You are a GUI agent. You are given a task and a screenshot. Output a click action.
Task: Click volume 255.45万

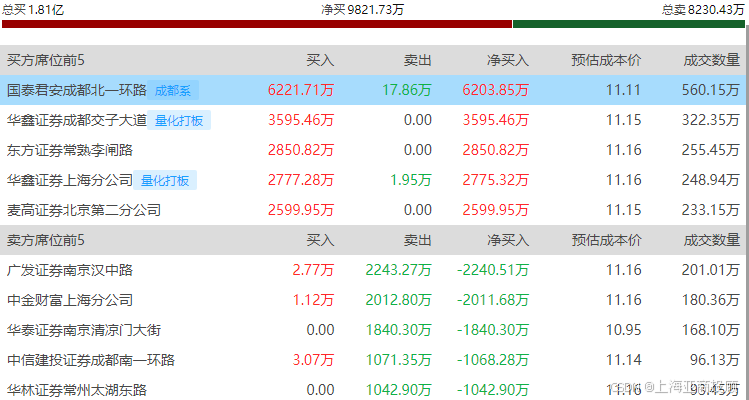[711, 150]
